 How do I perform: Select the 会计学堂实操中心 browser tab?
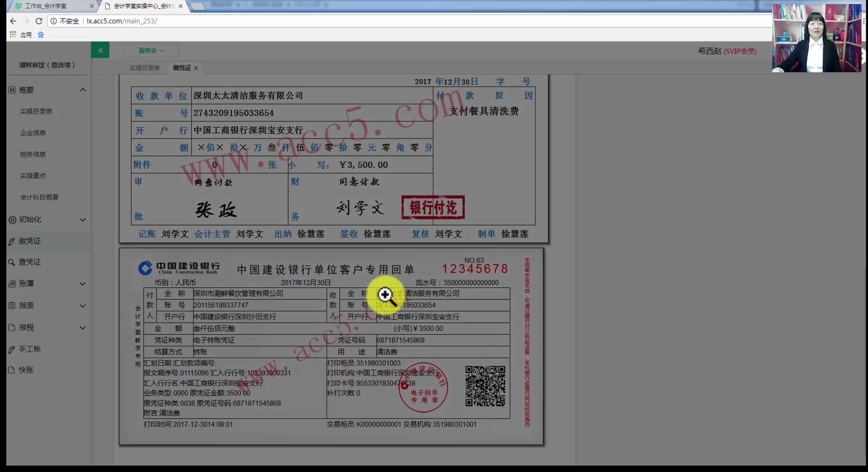pyautogui.click(x=143, y=6)
